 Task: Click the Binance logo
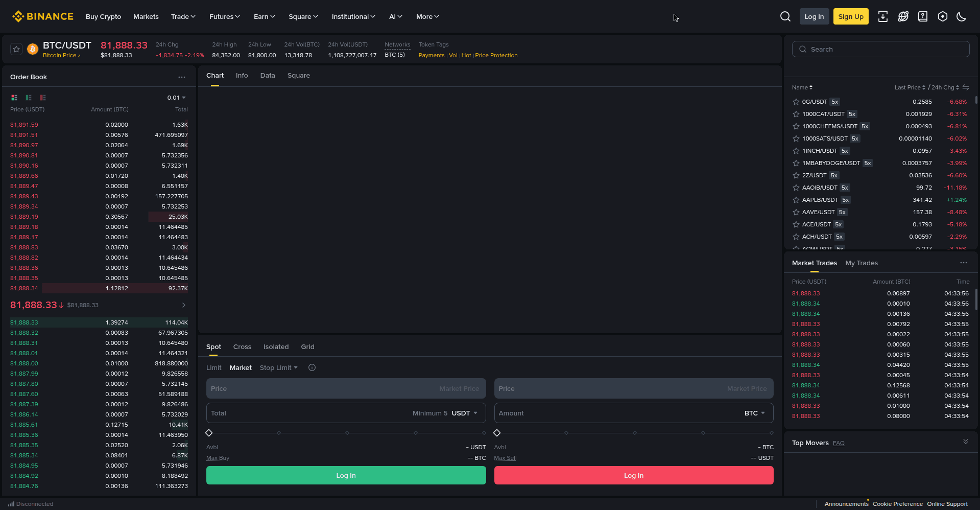tap(43, 16)
